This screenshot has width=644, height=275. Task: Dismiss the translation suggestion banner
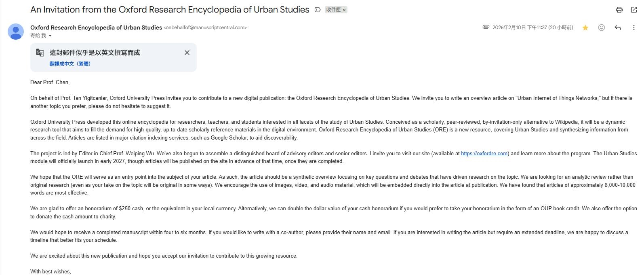click(x=187, y=53)
